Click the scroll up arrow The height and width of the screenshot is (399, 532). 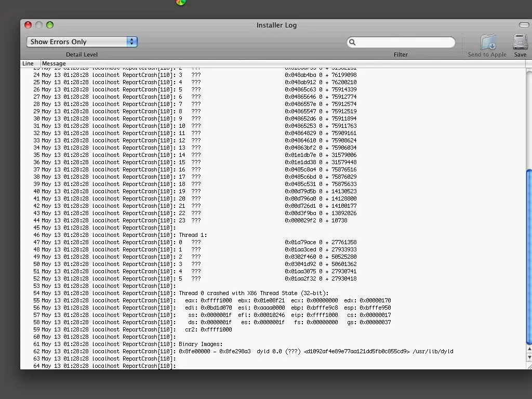[x=529, y=349]
